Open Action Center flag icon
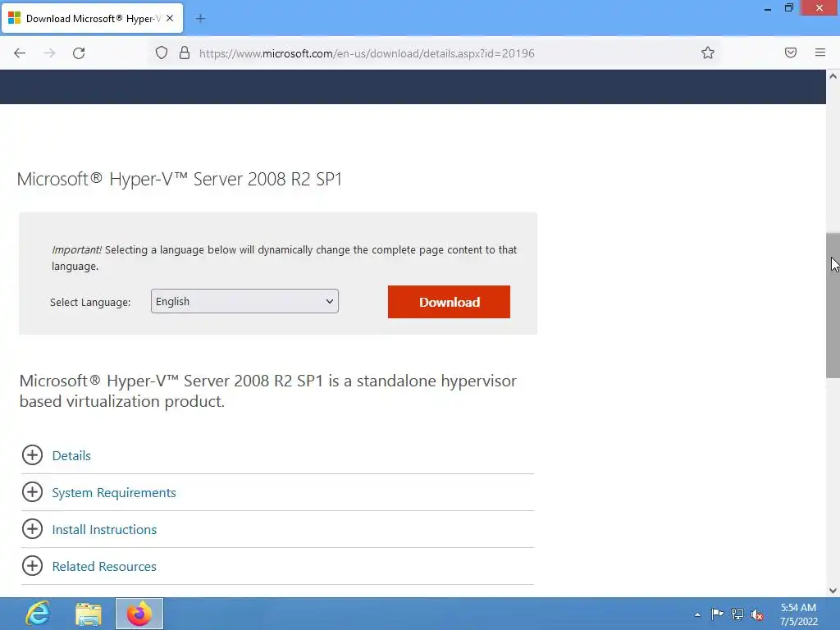The height and width of the screenshot is (630, 840). point(717,614)
